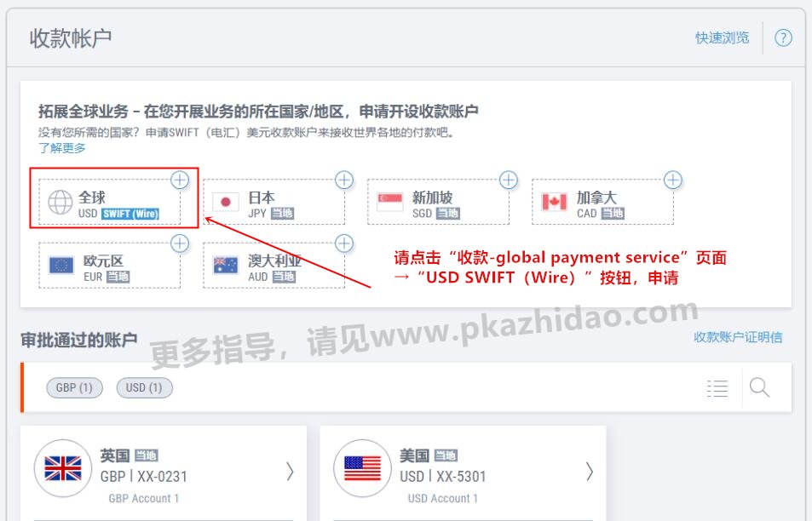Click the plus icon on 加拿大 CAD card
This screenshot has height=521, width=812.
click(673, 180)
